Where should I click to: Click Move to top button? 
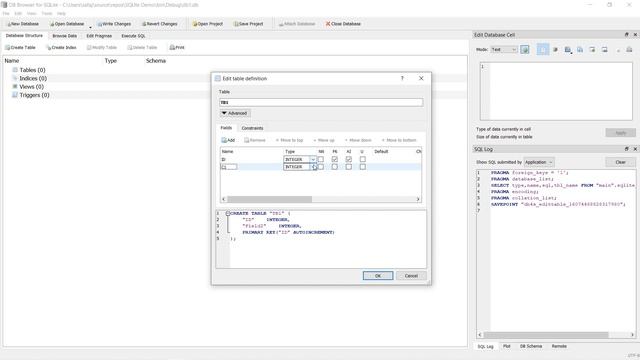289,140
